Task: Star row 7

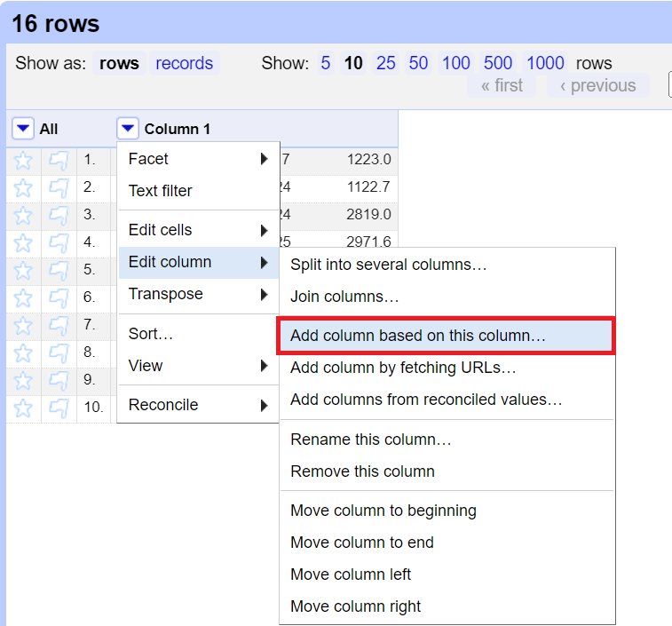Action: click(23, 326)
